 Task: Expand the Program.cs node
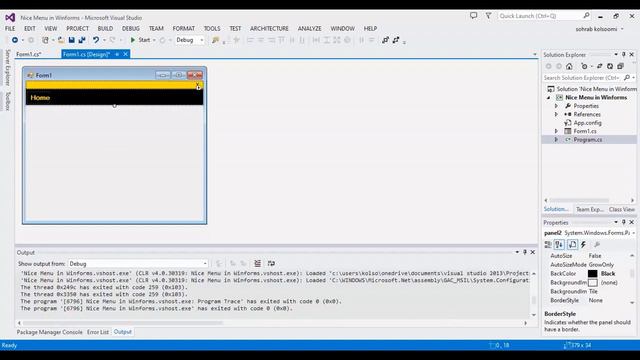556,140
